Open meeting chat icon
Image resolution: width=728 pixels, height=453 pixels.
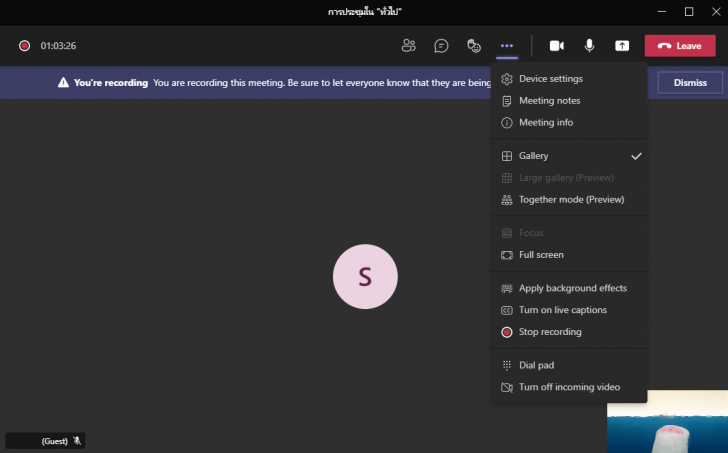441,45
